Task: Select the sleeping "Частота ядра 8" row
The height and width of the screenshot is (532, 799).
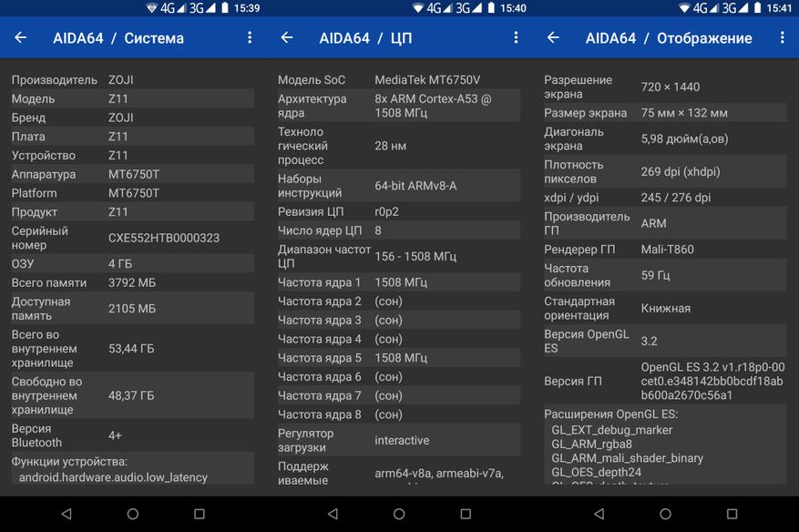Action: click(x=398, y=414)
